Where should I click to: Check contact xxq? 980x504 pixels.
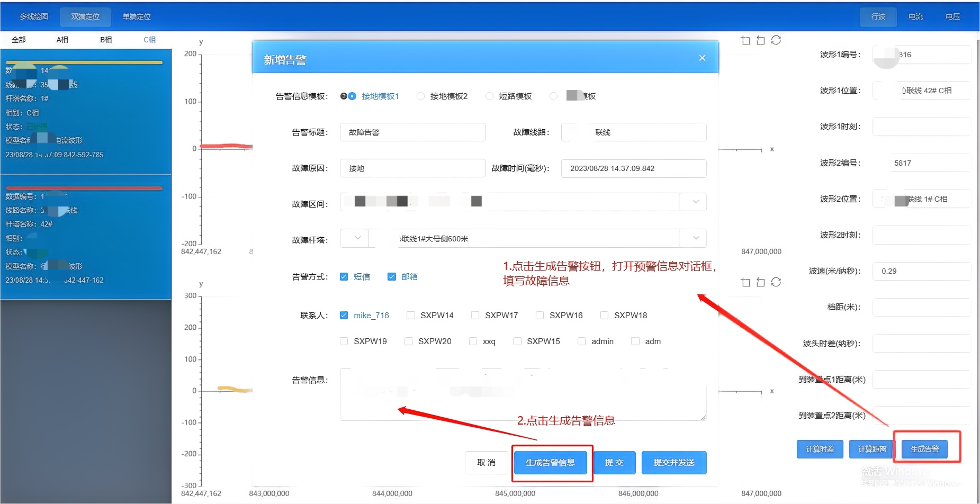(x=473, y=341)
